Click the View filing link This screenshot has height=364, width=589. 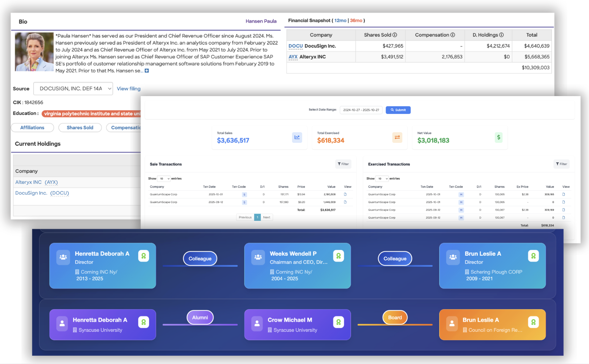pyautogui.click(x=128, y=89)
